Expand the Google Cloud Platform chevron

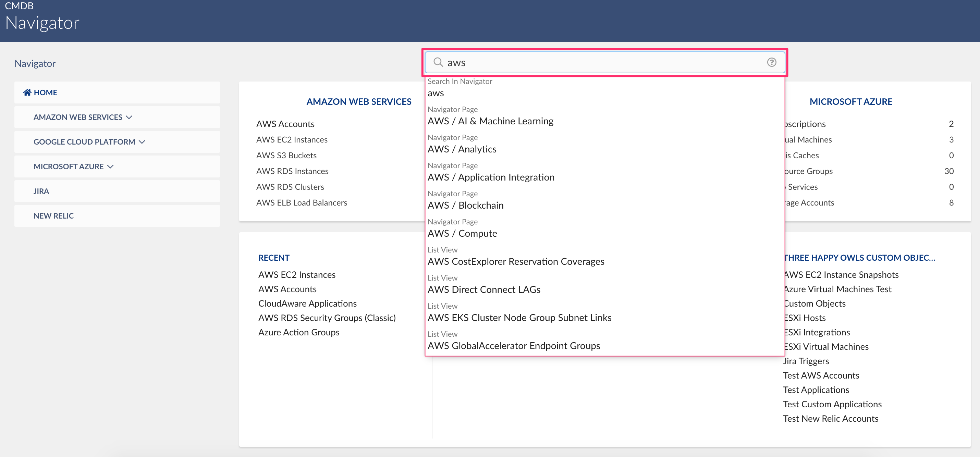click(142, 142)
